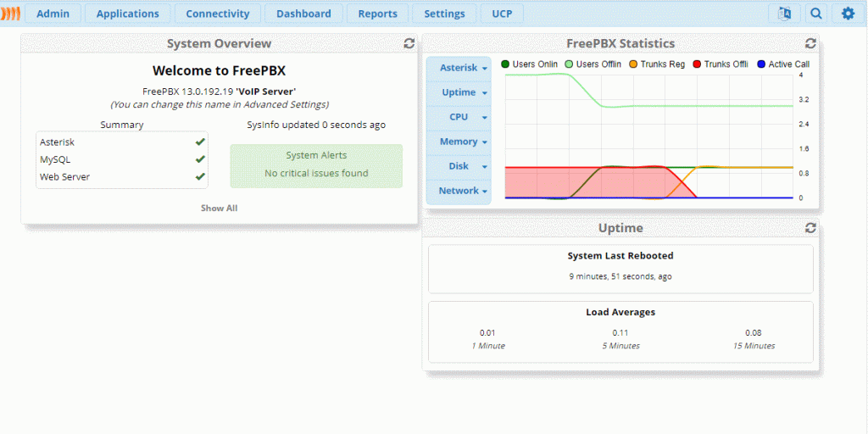Image resolution: width=868 pixels, height=434 pixels.
Task: Click the Summary label
Action: tap(122, 125)
